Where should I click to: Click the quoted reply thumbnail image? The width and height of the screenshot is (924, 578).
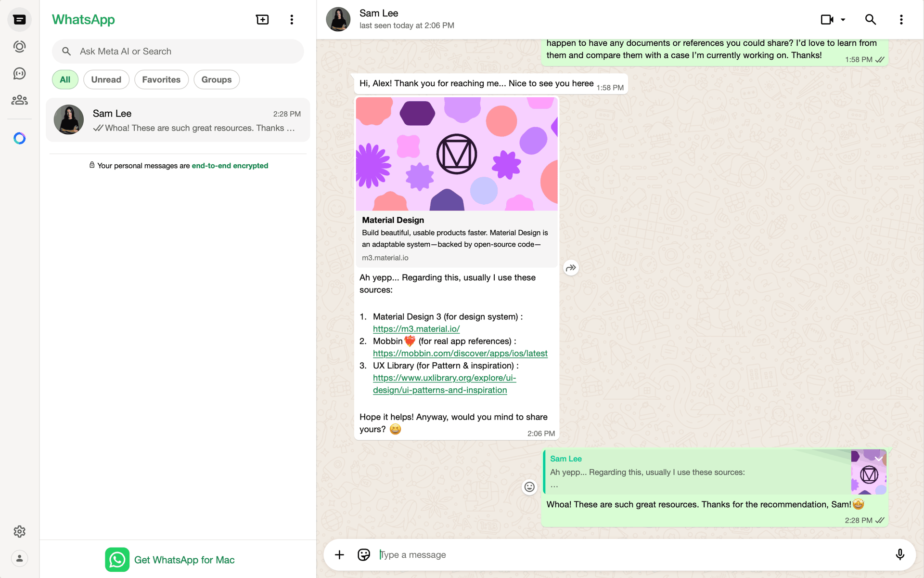click(869, 473)
